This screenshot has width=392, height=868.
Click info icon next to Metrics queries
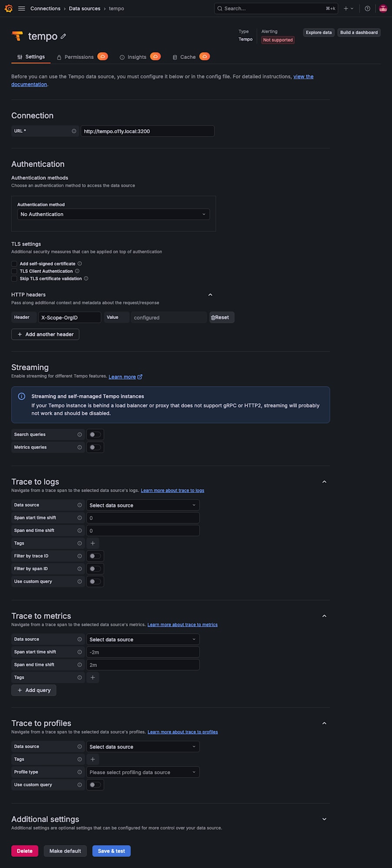pos(79,447)
